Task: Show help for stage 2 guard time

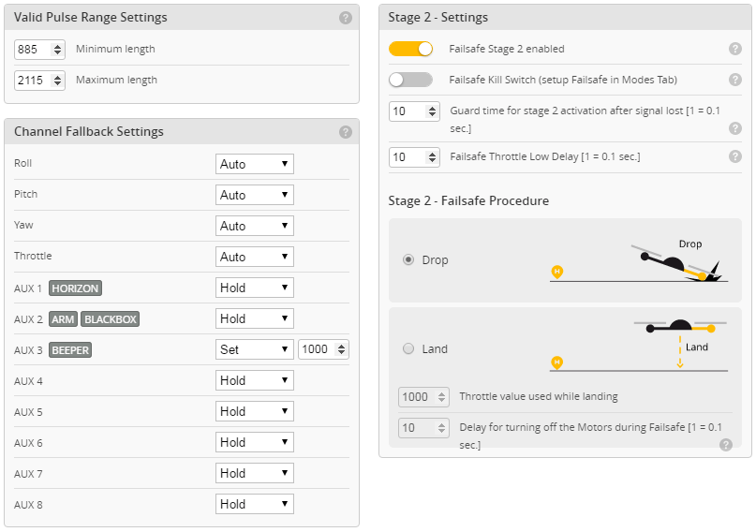Action: click(x=734, y=127)
